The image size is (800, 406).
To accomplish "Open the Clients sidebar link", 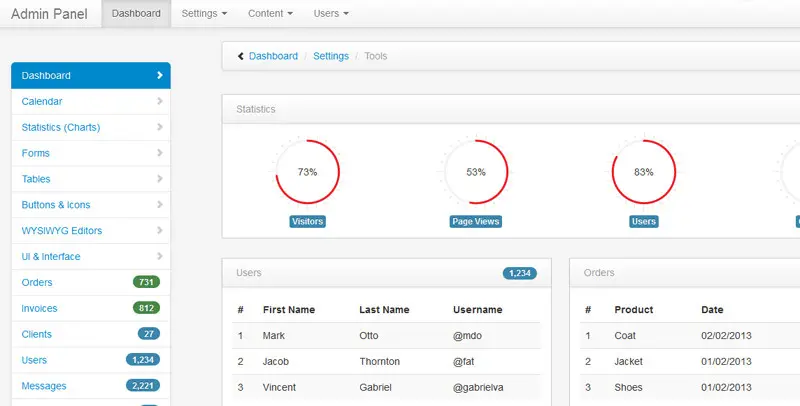I will (x=91, y=334).
